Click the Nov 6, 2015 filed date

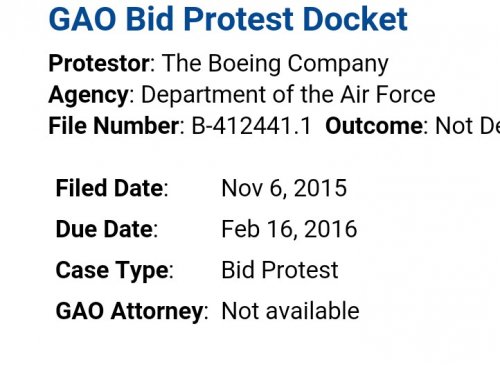coord(284,188)
